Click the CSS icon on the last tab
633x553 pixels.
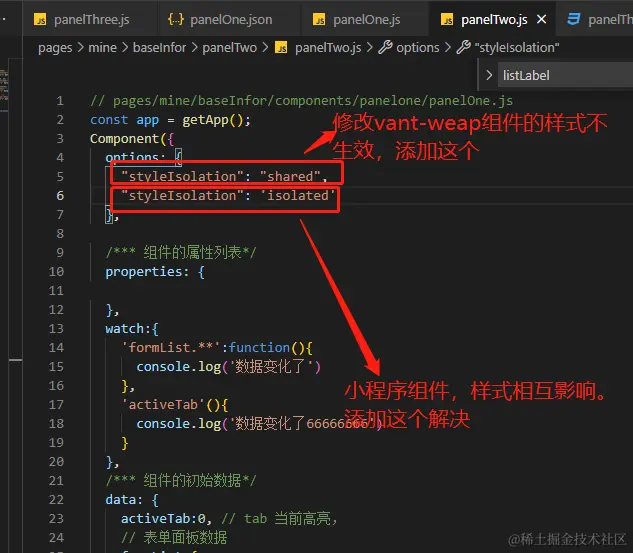(x=574, y=19)
